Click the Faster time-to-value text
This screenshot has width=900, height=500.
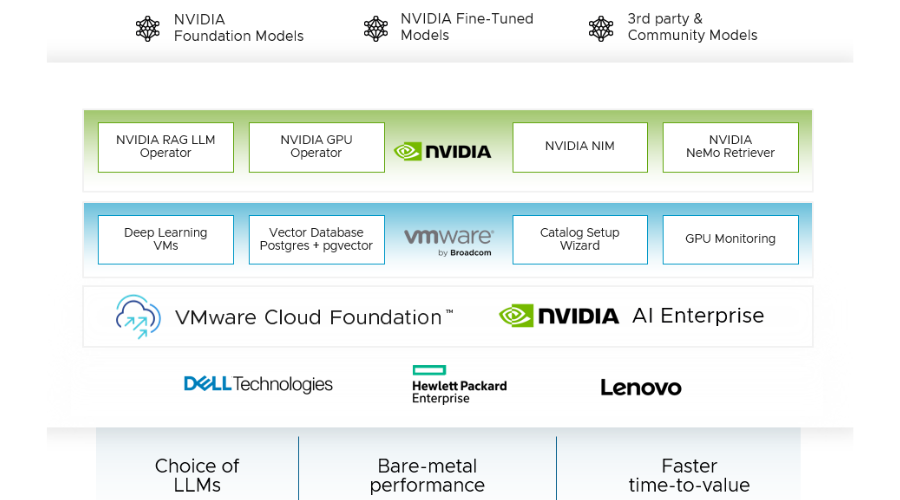[689, 475]
